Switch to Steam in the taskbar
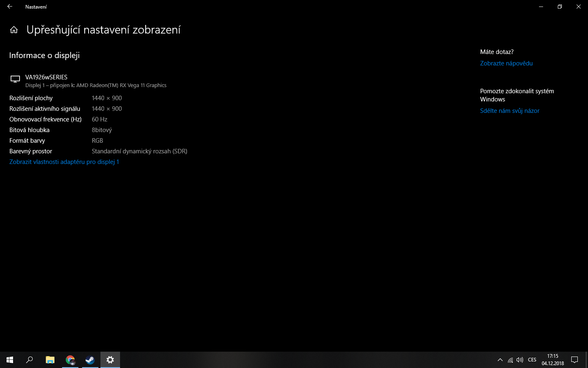 click(x=90, y=360)
